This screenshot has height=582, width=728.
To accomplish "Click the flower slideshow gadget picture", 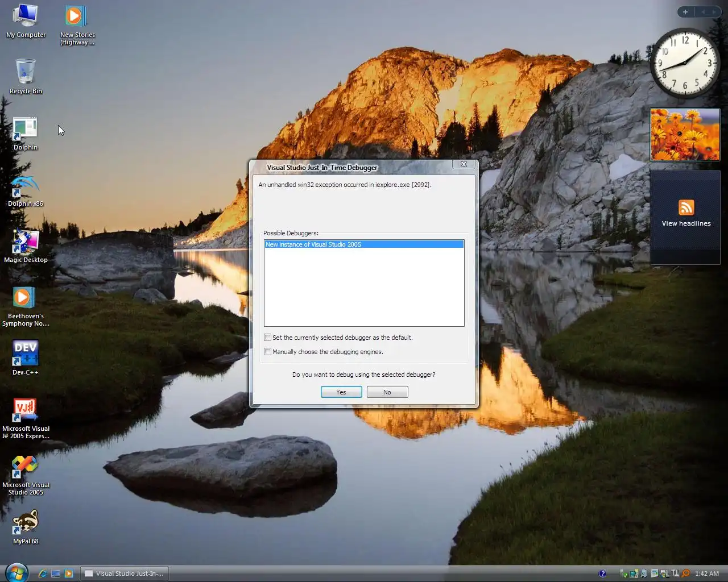I will coord(685,135).
